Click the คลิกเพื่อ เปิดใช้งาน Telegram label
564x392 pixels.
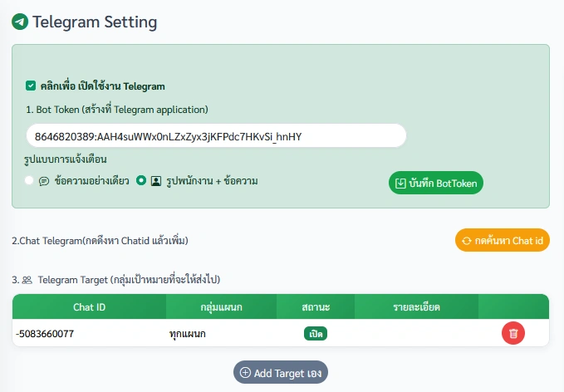point(102,86)
